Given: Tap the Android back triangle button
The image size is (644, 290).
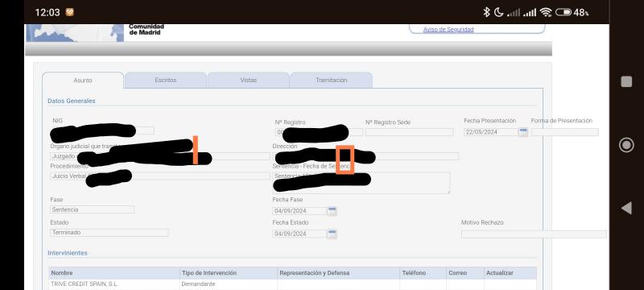Looking at the screenshot, I should (626, 209).
